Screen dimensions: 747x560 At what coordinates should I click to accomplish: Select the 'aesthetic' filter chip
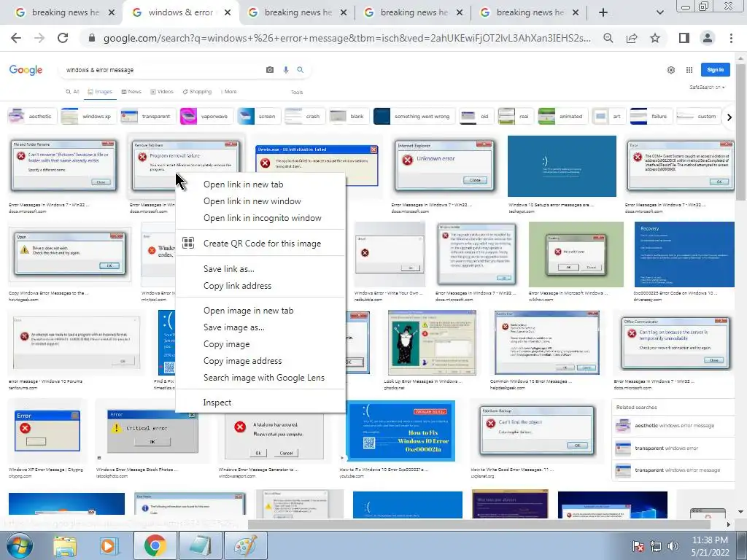tap(32, 116)
